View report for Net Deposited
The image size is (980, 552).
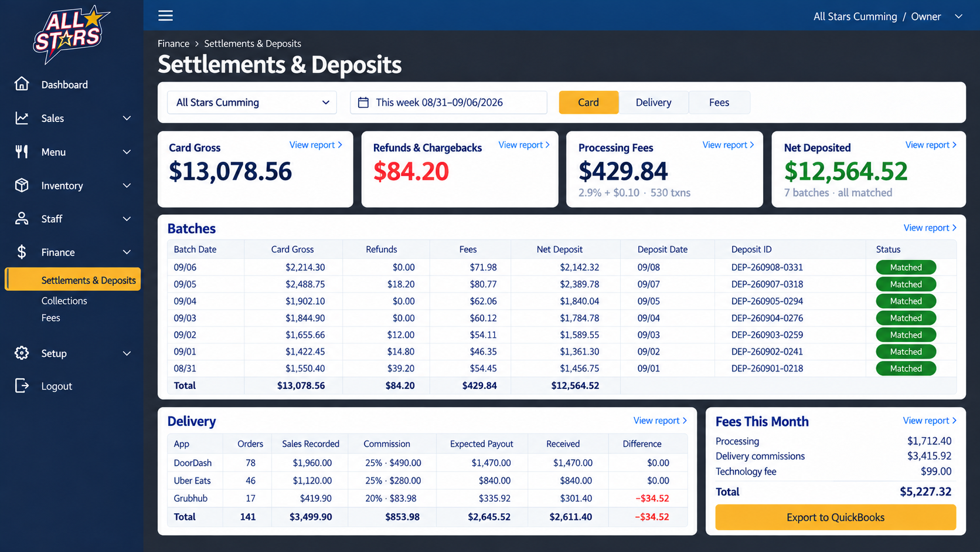931,145
